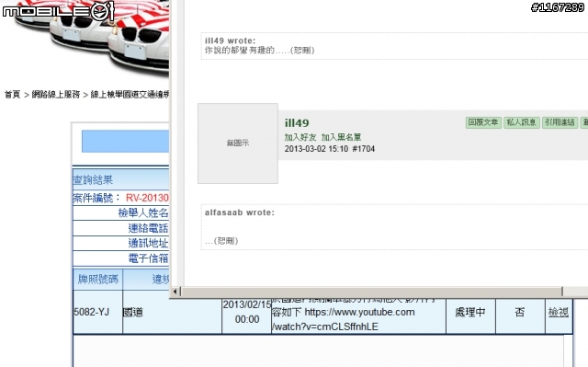The height and width of the screenshot is (367, 588).
Task: Click the 檢視 link in case row
Action: click(559, 312)
